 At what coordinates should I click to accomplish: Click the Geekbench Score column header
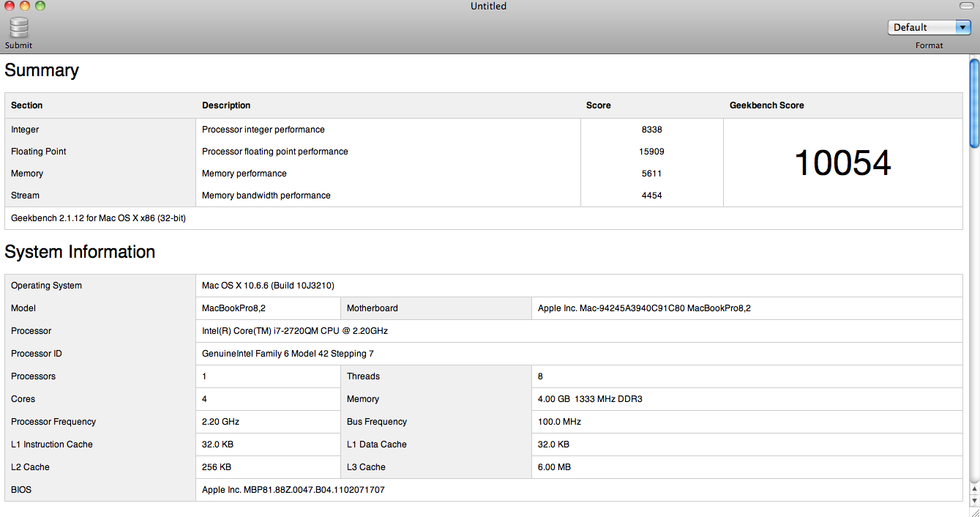coord(767,105)
